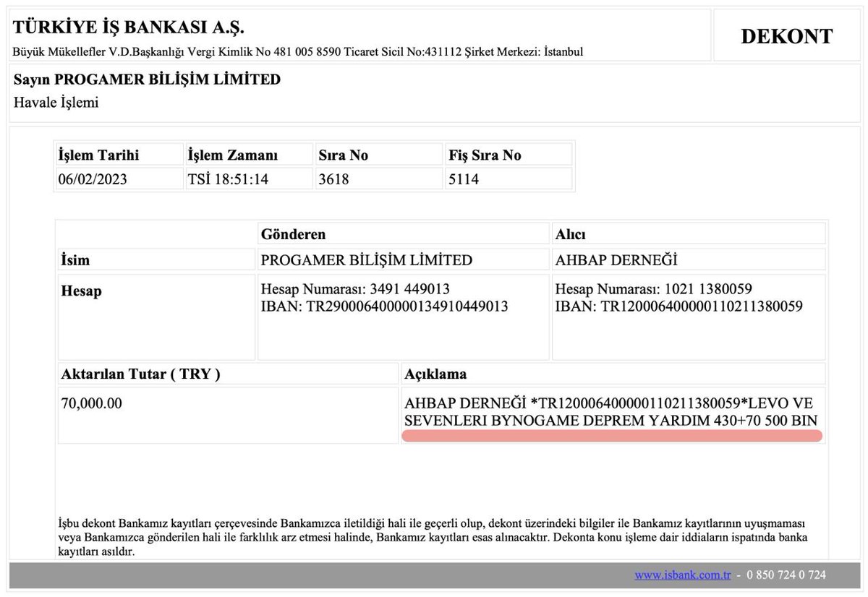Viewport: 868px width, 597px height.
Task: Select Sayın PROGAMER BİLİŞİM LİMITED text
Action: pyautogui.click(x=147, y=80)
